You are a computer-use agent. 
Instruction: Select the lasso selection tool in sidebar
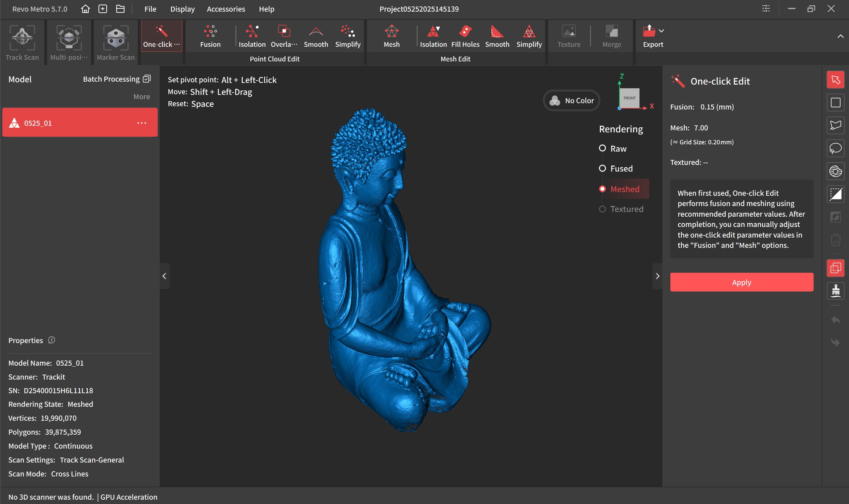pos(835,148)
